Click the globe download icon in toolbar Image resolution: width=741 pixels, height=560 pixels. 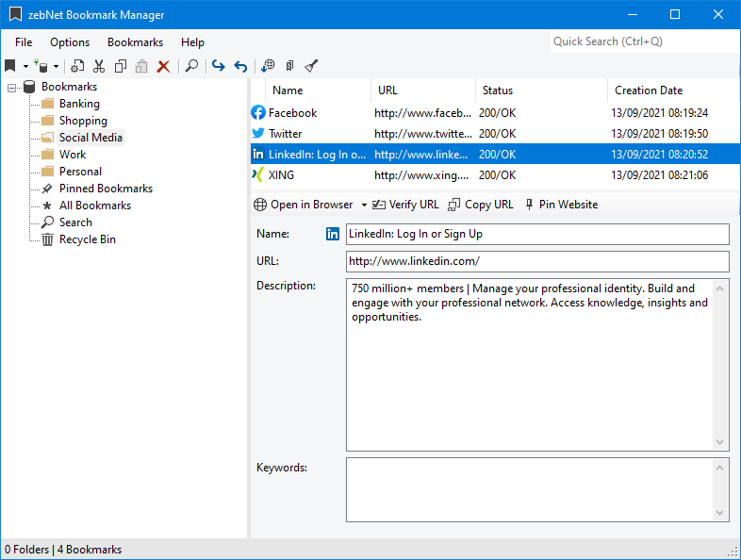coord(268,66)
